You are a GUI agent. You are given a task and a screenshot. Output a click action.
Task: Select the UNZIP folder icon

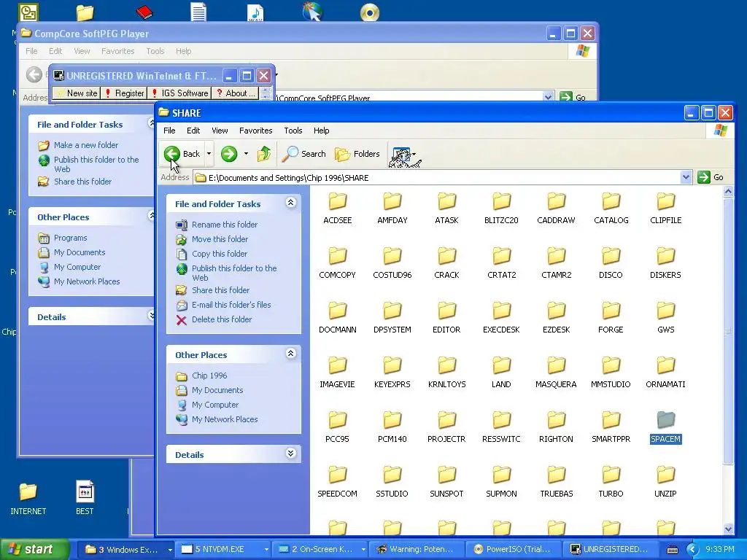pyautogui.click(x=665, y=475)
